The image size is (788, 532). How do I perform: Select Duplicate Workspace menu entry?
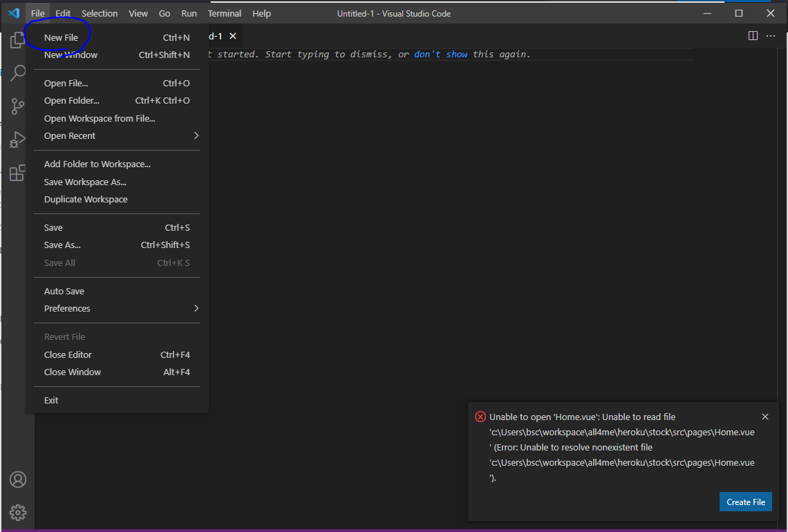pos(117,200)
